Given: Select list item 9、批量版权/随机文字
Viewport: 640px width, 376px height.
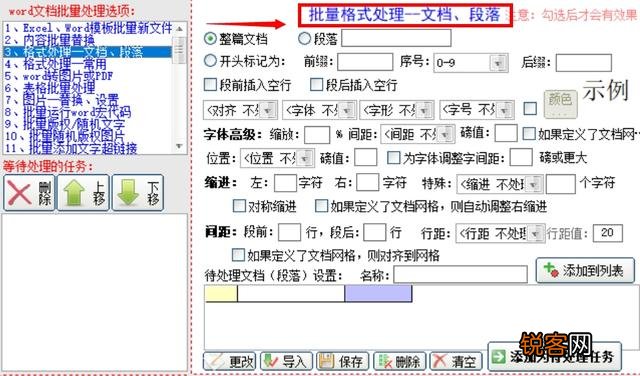Looking at the screenshot, I should tap(64, 124).
